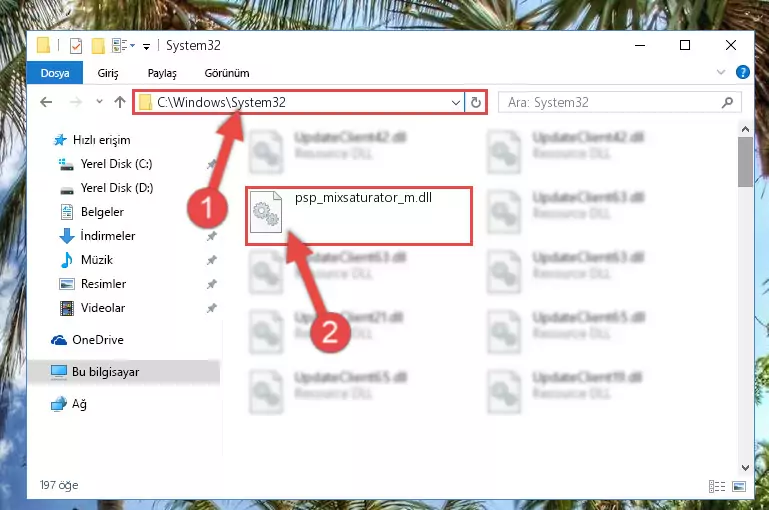Open Yerel Disk (C:) in sidebar
This screenshot has width=769, height=510.
116,164
